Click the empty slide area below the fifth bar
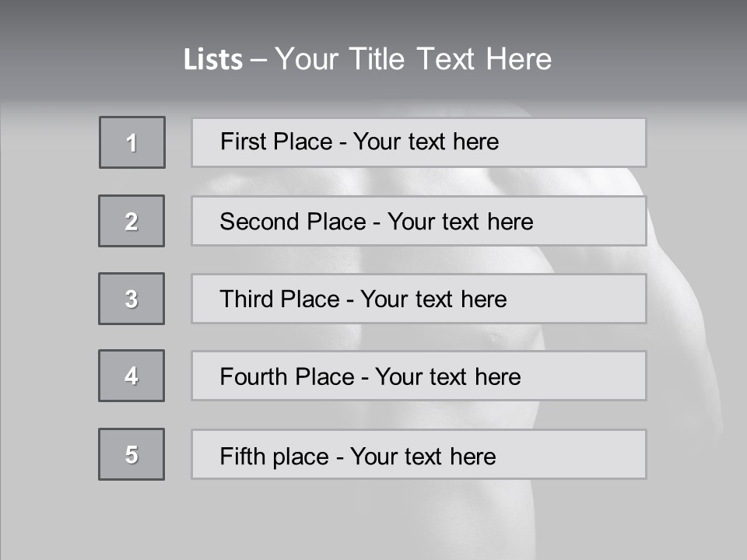The image size is (747, 560). [373, 517]
